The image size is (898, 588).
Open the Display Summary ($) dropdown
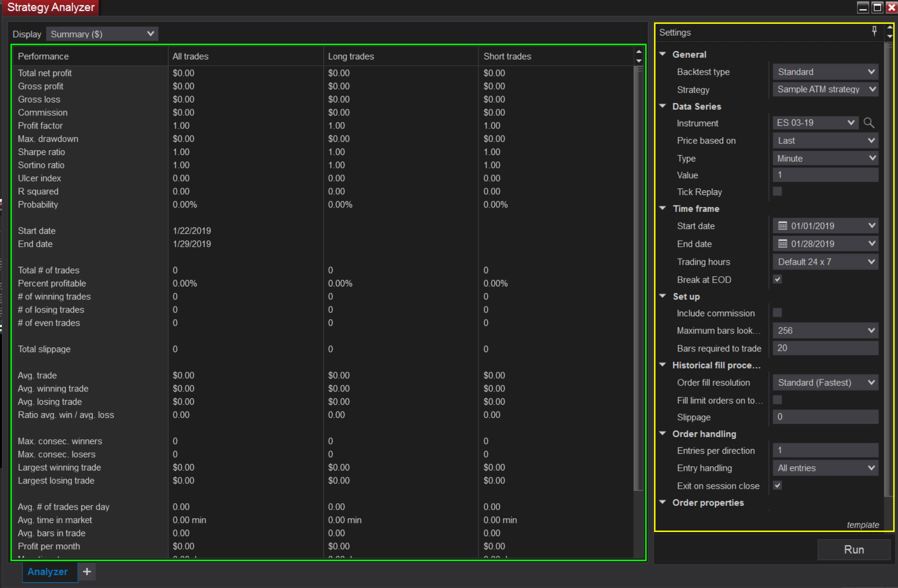[102, 34]
